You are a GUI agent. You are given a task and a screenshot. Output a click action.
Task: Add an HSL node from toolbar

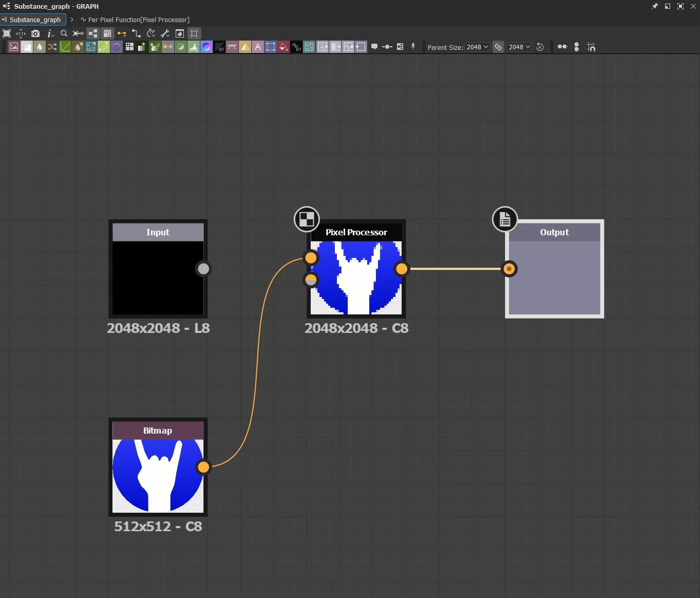click(x=181, y=47)
